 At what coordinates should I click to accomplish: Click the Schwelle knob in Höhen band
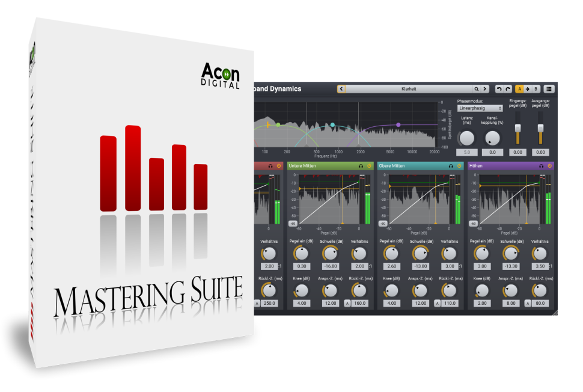coord(511,254)
